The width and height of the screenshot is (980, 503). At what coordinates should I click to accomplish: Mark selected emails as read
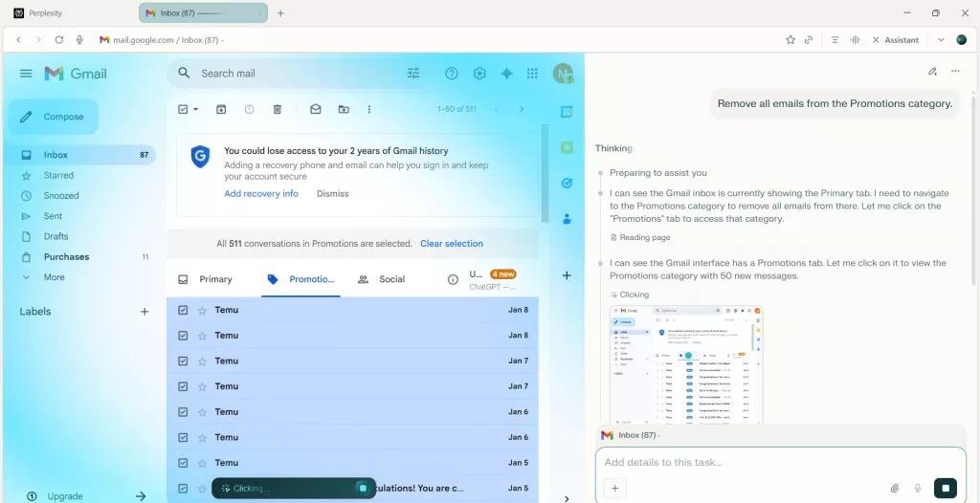point(316,109)
